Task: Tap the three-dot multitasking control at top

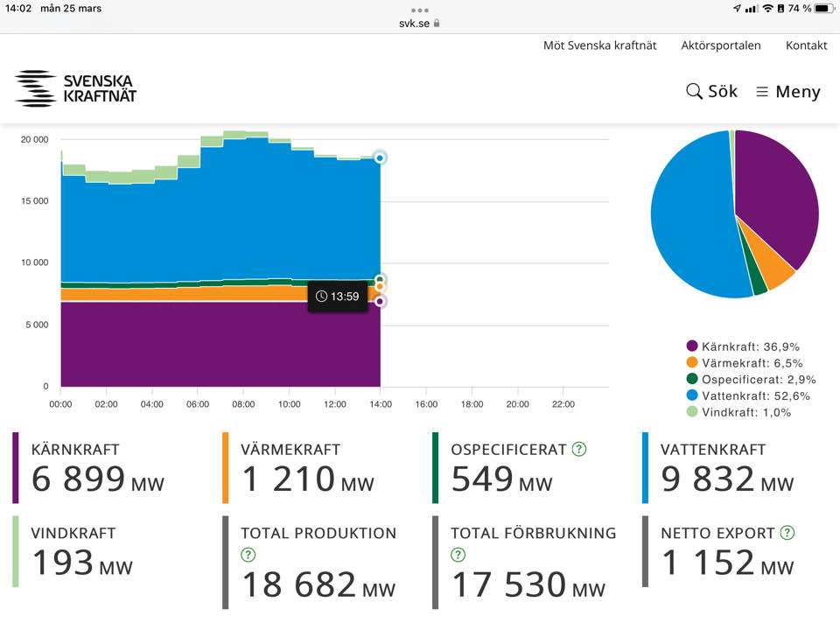Action: coord(420,10)
